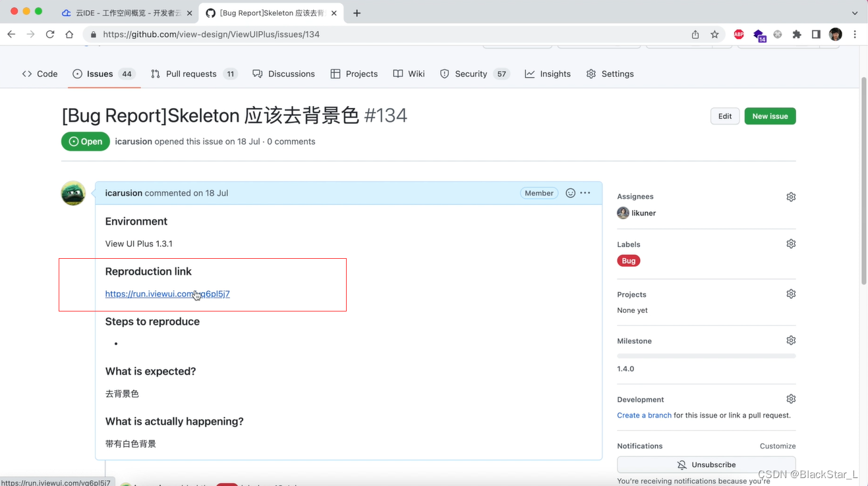Click the issue number #134

coord(386,115)
